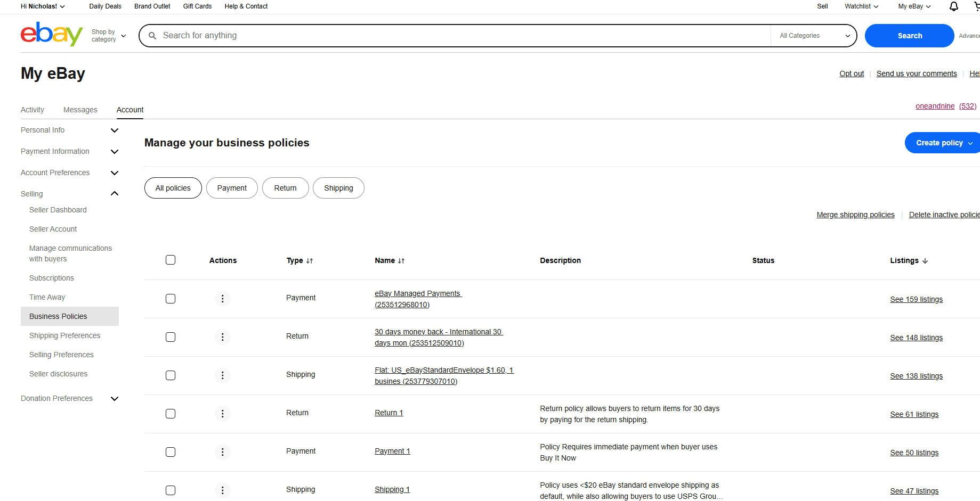This screenshot has height=501, width=980.
Task: Click inside the Search for anything field
Action: pos(373,35)
